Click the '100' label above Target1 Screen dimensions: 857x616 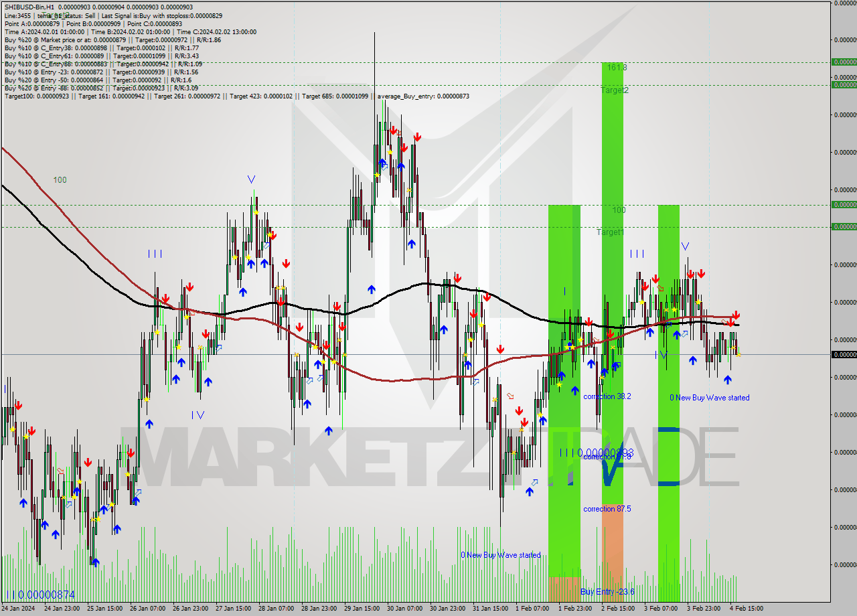click(x=619, y=210)
